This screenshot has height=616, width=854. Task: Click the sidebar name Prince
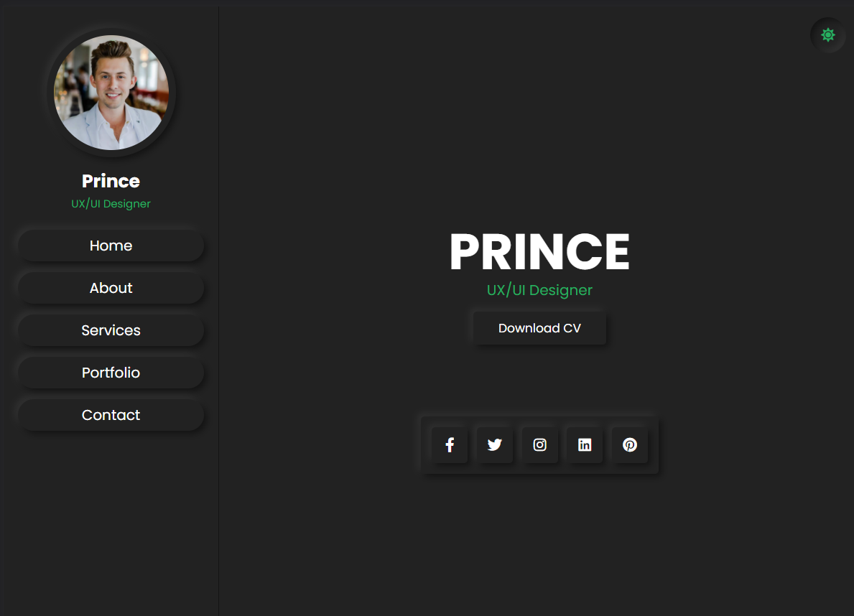click(x=111, y=181)
